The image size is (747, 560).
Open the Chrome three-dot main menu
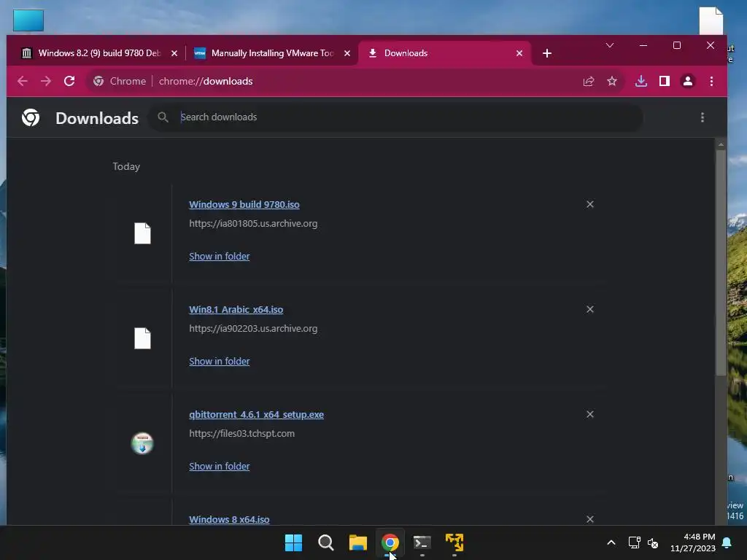[x=711, y=82]
